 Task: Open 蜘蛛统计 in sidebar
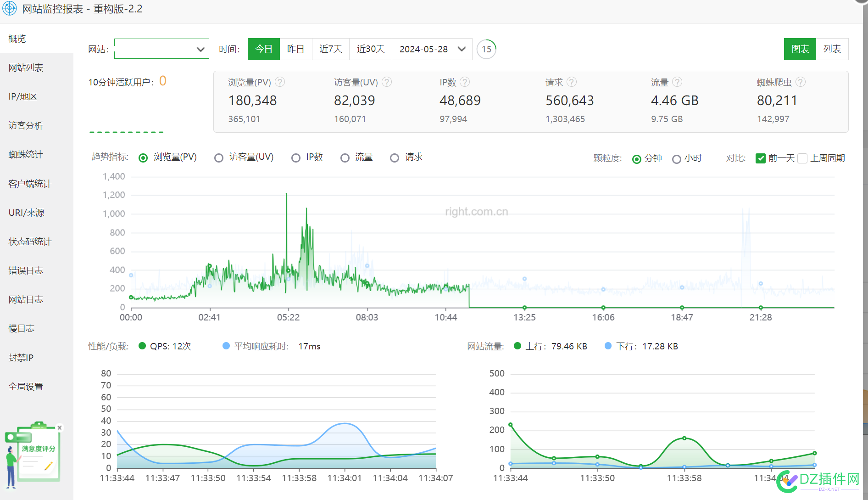(x=37, y=154)
